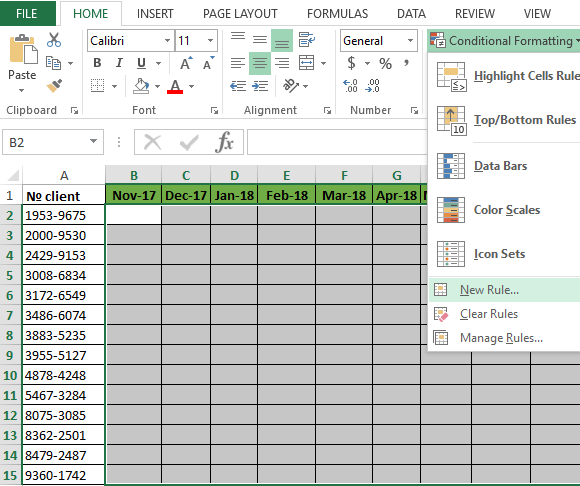Toggle Italic formatting
The width and height of the screenshot is (580, 486).
coord(119,63)
